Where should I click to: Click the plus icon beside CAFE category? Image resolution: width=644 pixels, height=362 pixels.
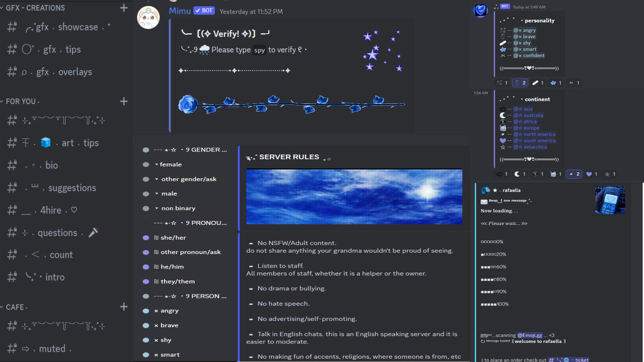(124, 307)
